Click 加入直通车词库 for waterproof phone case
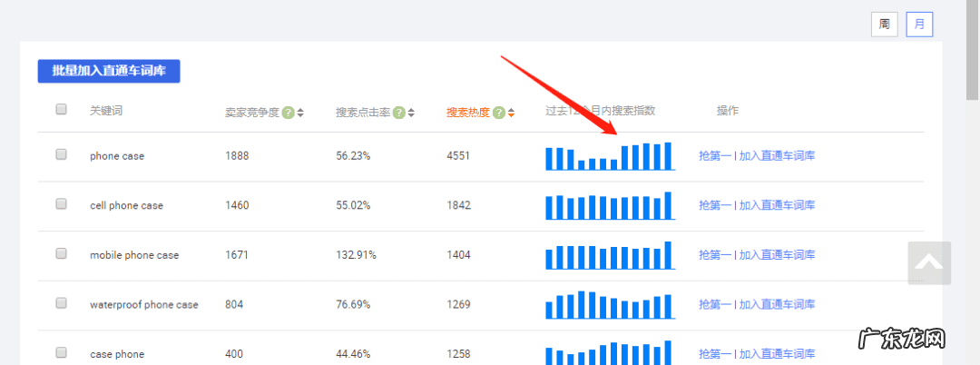Screen dimensions: 980x365 point(777,305)
